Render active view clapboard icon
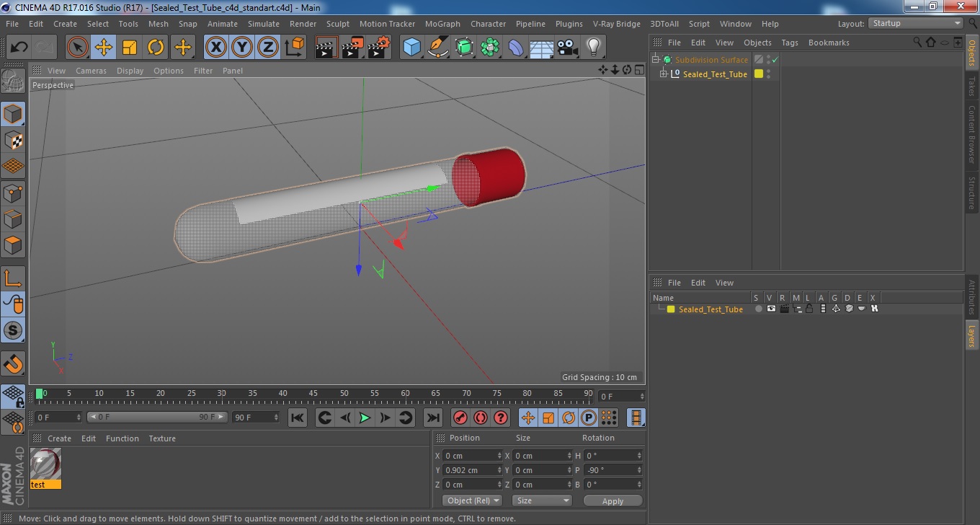Image resolution: width=980 pixels, height=525 pixels. [326, 48]
